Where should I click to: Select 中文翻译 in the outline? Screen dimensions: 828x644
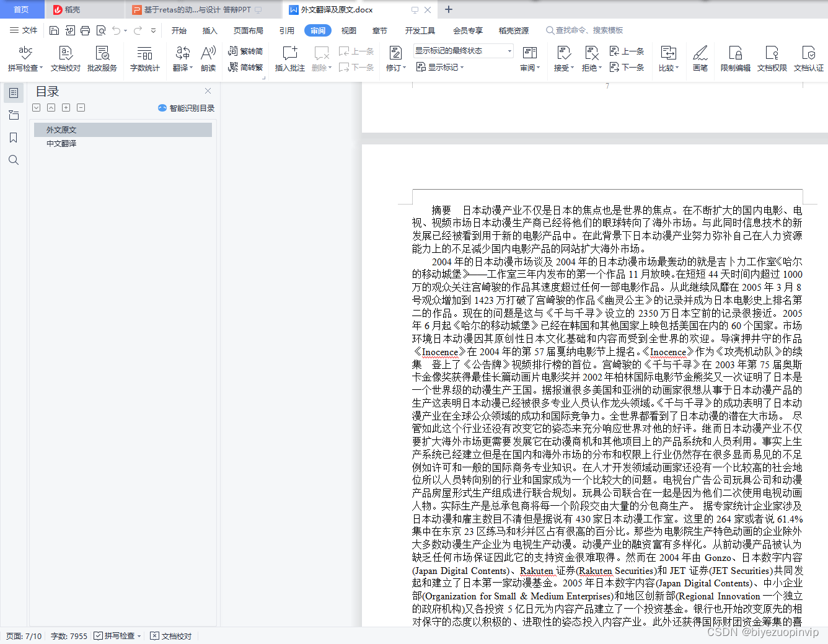coord(61,143)
